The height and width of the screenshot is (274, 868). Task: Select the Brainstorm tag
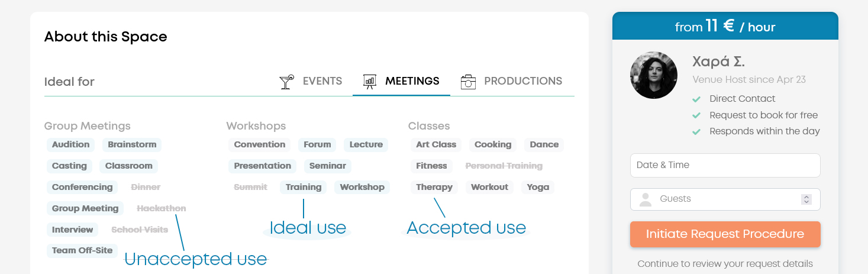131,144
